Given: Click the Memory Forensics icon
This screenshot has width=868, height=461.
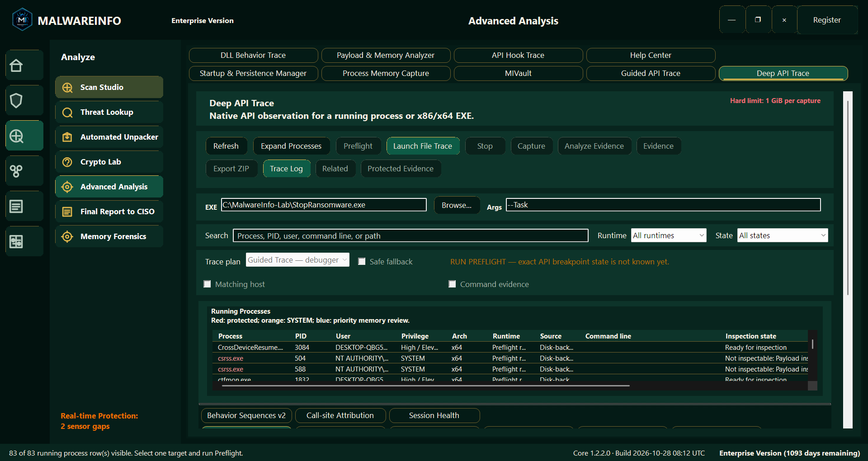Looking at the screenshot, I should (67, 237).
